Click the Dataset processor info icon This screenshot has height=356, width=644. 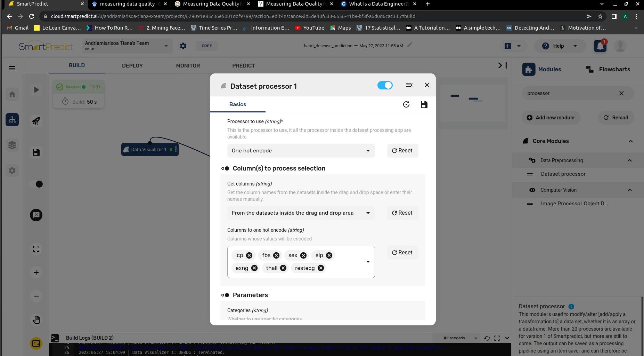(x=571, y=307)
